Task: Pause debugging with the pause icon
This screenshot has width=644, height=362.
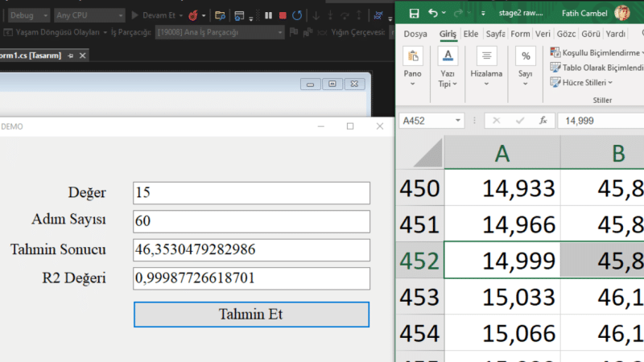Action: [x=269, y=15]
